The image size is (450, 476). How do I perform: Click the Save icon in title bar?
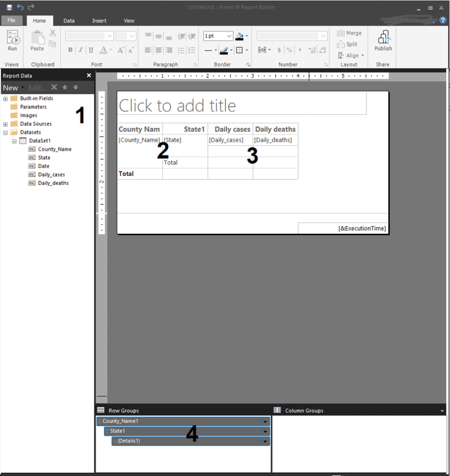9,7
